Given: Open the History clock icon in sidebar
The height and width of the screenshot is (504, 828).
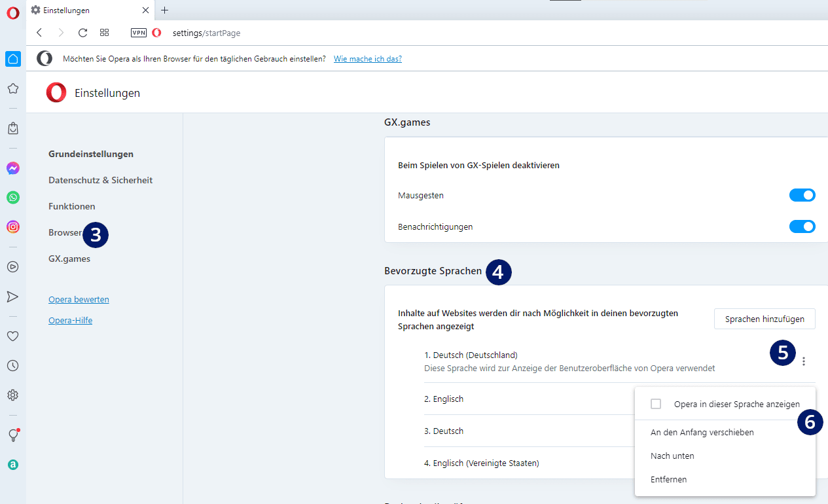Looking at the screenshot, I should [13, 366].
